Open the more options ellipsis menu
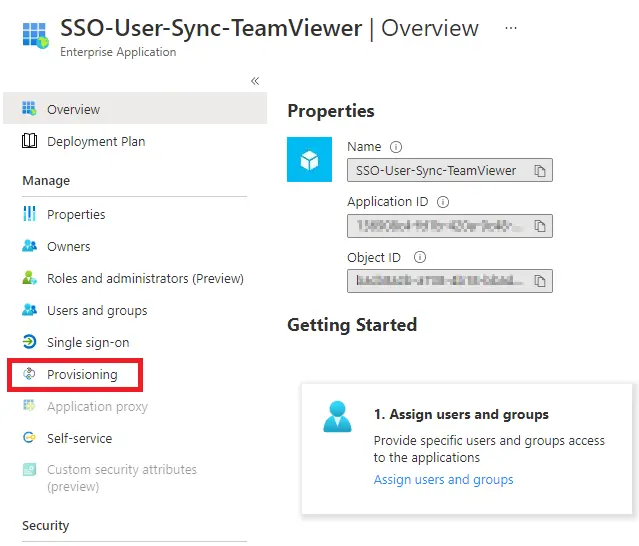639x546 pixels. [x=511, y=28]
